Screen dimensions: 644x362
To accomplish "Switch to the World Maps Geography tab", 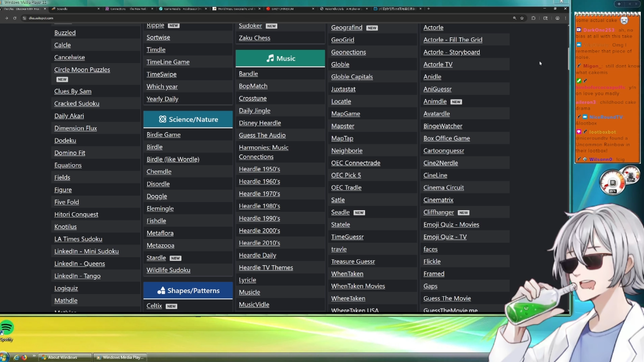I will (236, 9).
